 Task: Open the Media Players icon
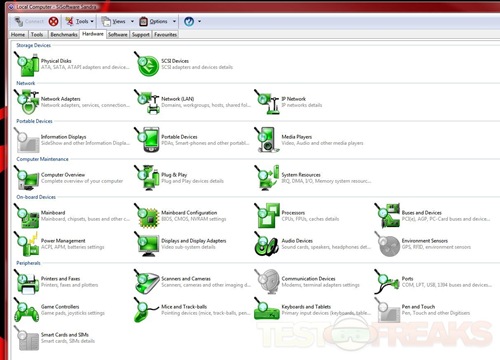pyautogui.click(x=267, y=140)
